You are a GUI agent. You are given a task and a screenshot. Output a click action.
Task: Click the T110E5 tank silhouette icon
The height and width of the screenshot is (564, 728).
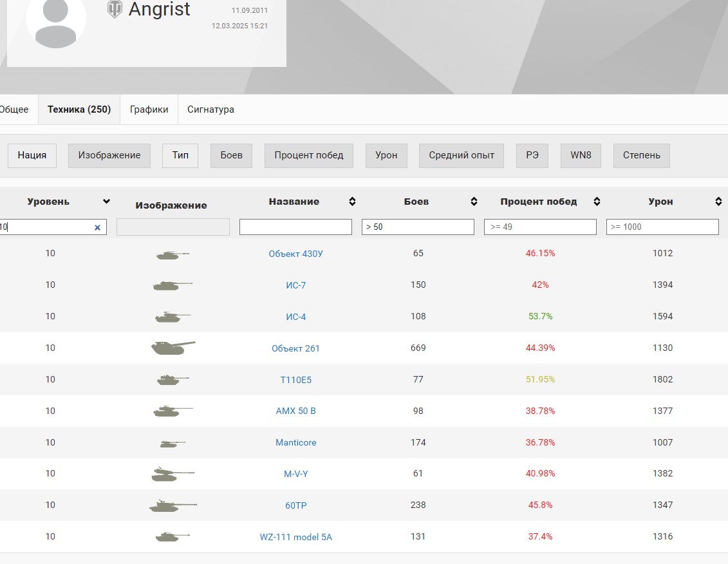(173, 380)
